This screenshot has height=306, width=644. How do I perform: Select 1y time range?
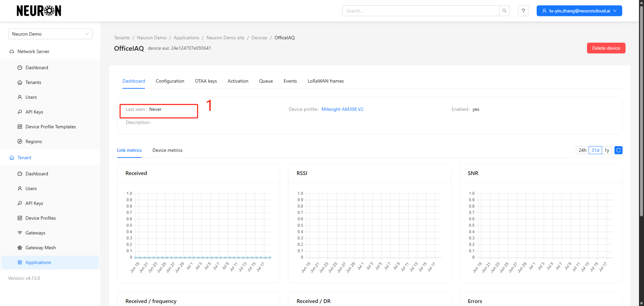[x=607, y=150]
